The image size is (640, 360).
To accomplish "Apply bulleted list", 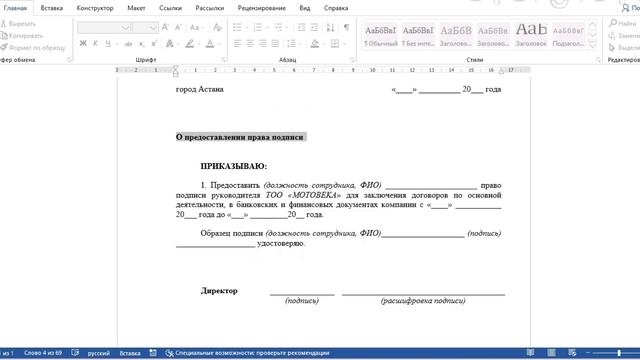I will point(237,27).
